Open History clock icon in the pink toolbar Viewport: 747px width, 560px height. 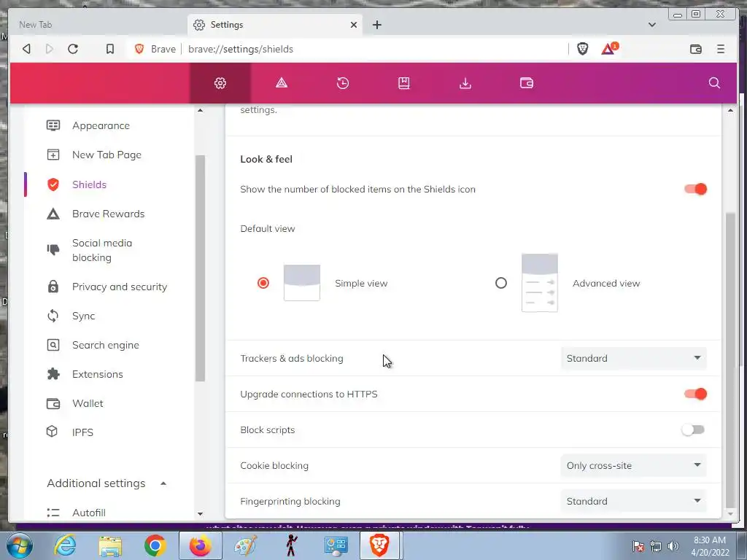[343, 83]
